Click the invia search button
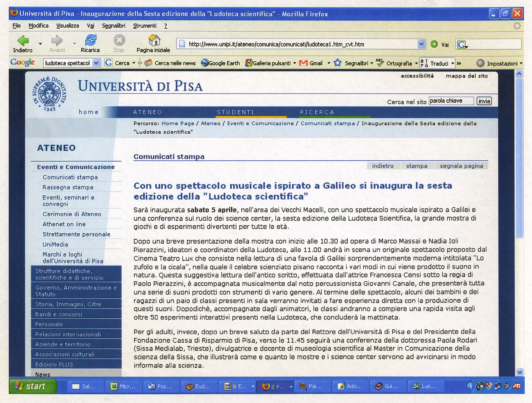The image size is (532, 403). click(x=484, y=101)
